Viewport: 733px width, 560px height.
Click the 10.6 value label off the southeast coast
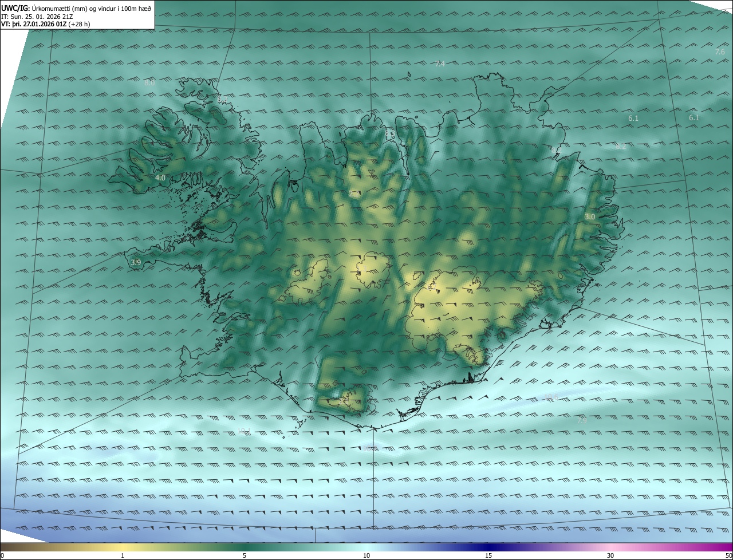click(x=551, y=397)
